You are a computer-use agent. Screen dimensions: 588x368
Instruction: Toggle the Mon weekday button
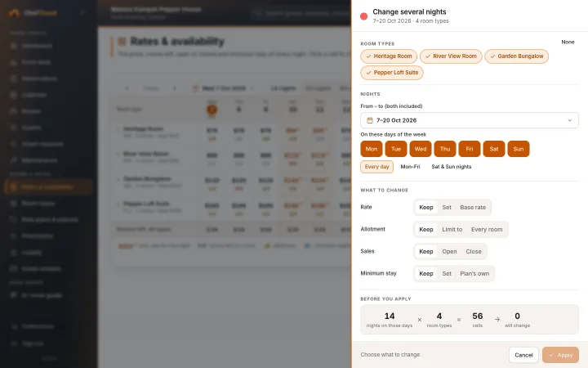coord(372,149)
